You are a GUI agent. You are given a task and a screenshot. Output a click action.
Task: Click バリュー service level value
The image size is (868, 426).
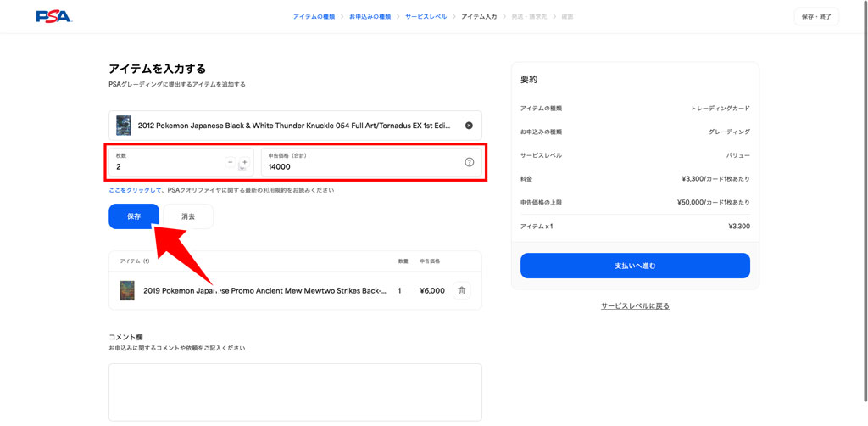pyautogui.click(x=738, y=155)
